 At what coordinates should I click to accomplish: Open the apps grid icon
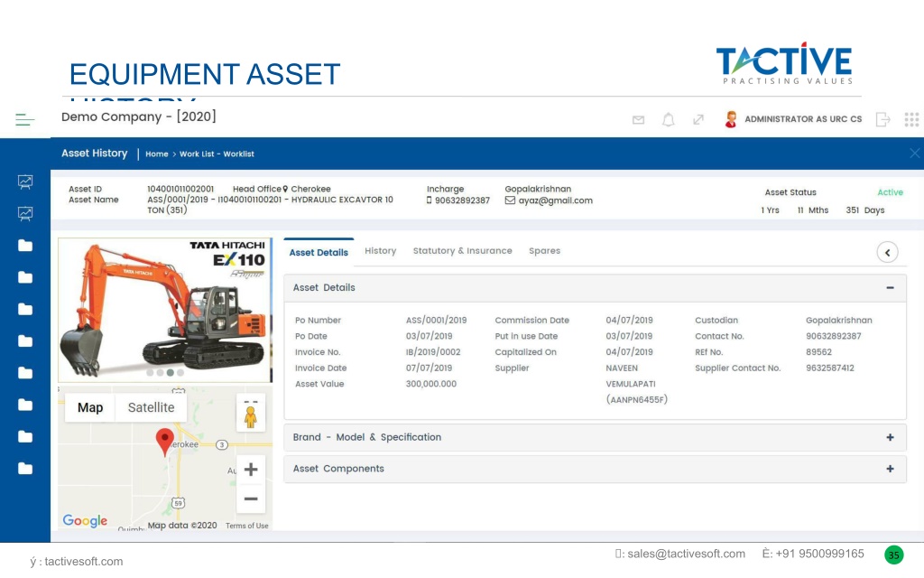click(x=911, y=120)
